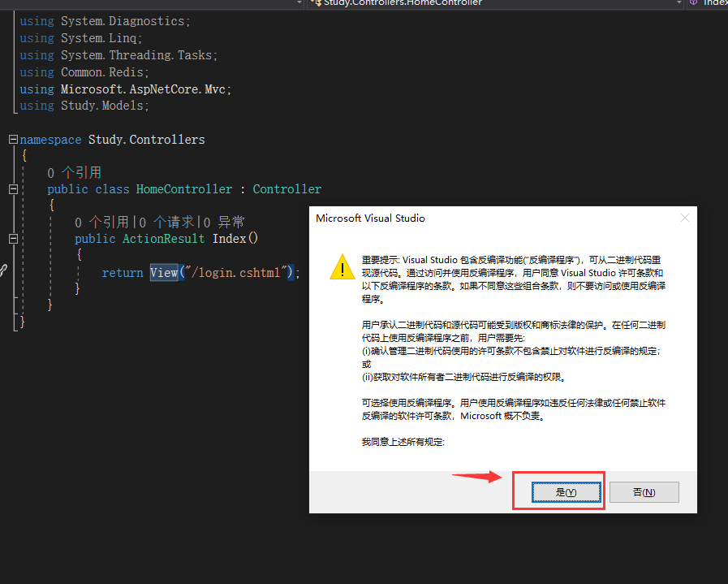Click the Controller base class name
Image resolution: width=728 pixels, height=584 pixels.
287,189
